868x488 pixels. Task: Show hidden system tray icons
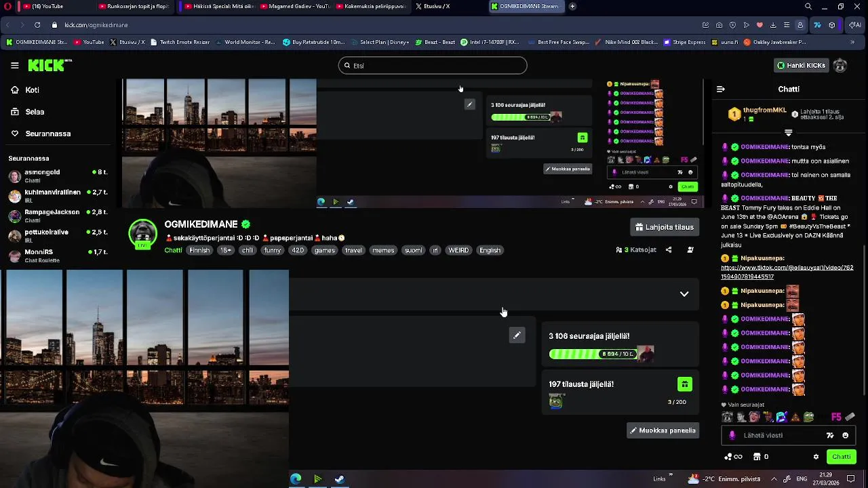coord(773,479)
